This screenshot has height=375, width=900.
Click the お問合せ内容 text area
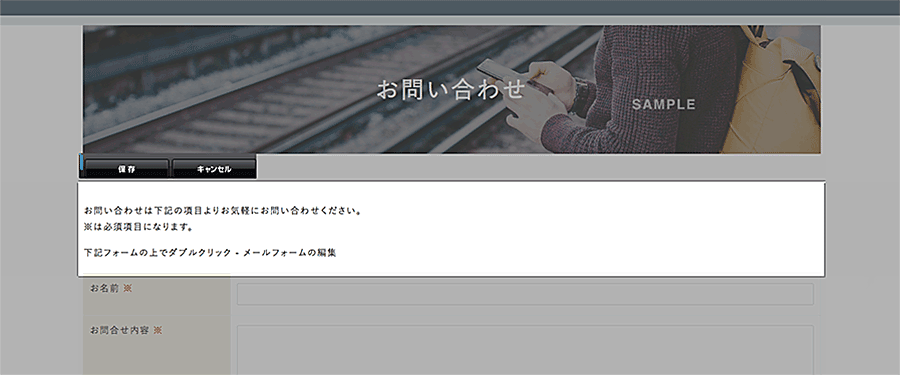[525, 350]
